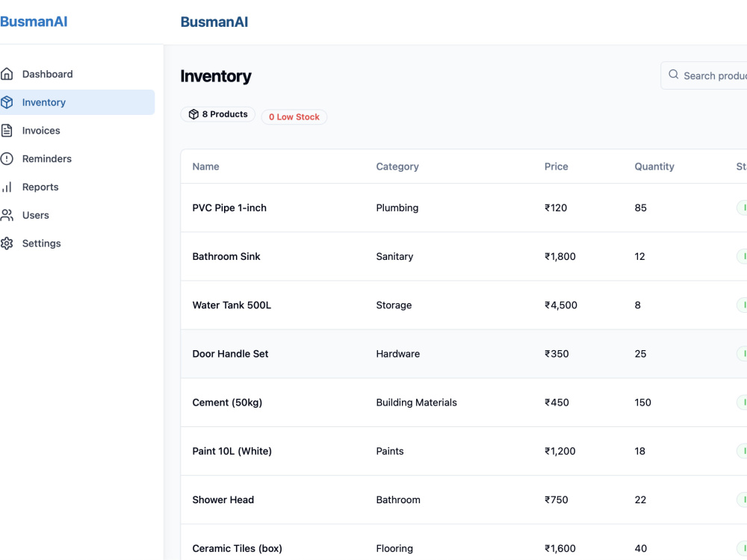Screen dimensions: 747x560
Task: Click the ₹4,500 price cell
Action: coord(561,305)
